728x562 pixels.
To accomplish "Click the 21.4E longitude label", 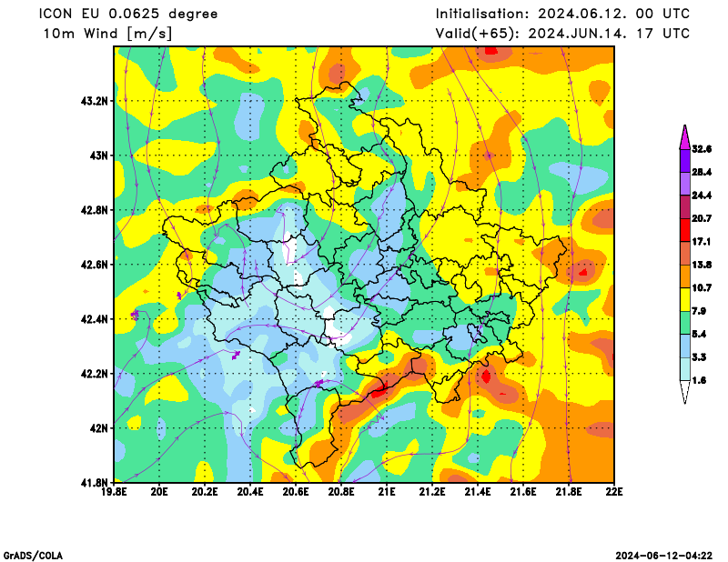I will [479, 492].
